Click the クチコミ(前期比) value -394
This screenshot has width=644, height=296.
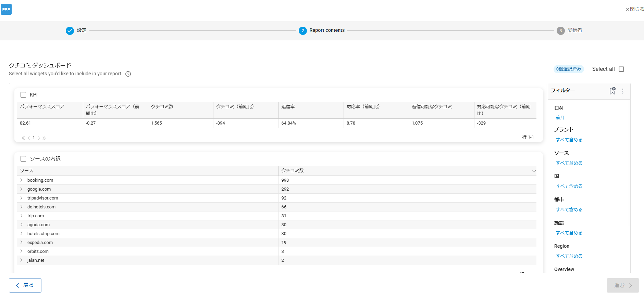(x=221, y=123)
